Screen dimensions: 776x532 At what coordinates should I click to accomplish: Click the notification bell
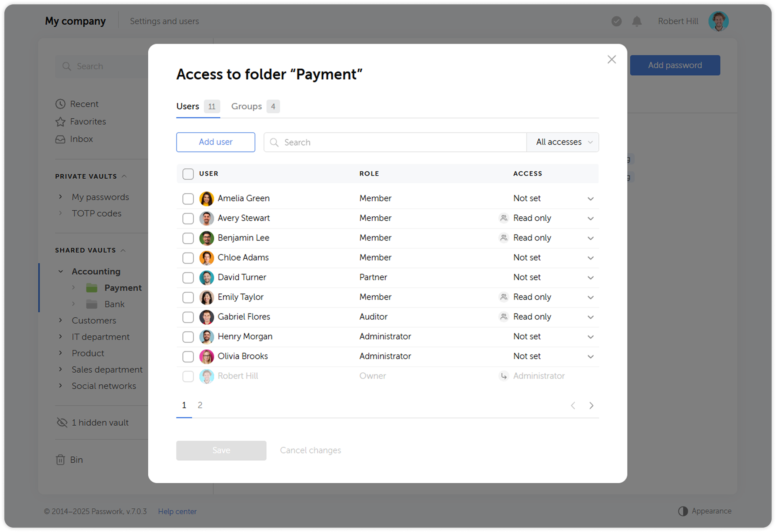point(636,21)
